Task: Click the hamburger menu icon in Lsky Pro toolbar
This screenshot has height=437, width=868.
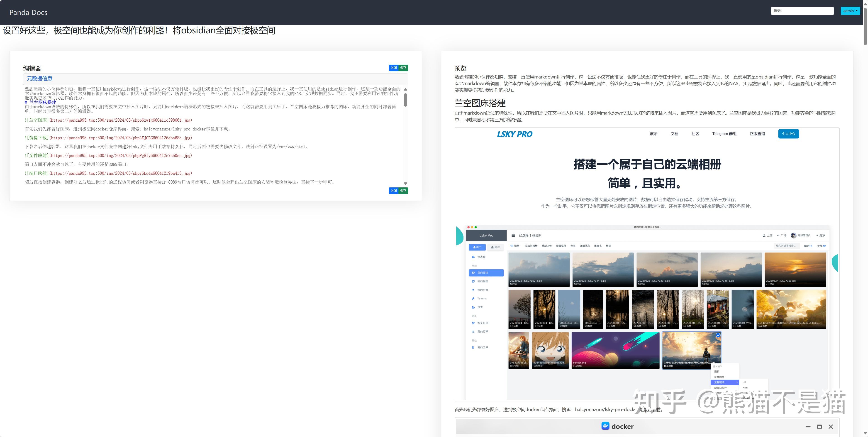Action: 514,235
